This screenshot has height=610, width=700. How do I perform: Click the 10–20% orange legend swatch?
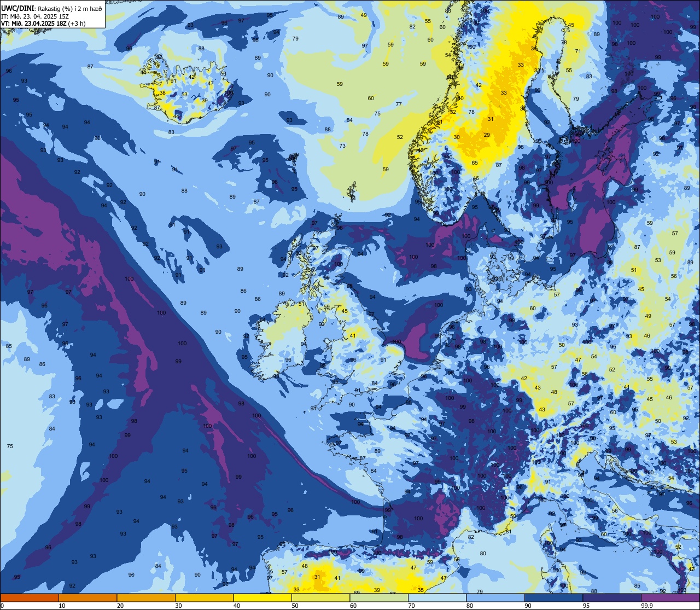(x=87, y=597)
